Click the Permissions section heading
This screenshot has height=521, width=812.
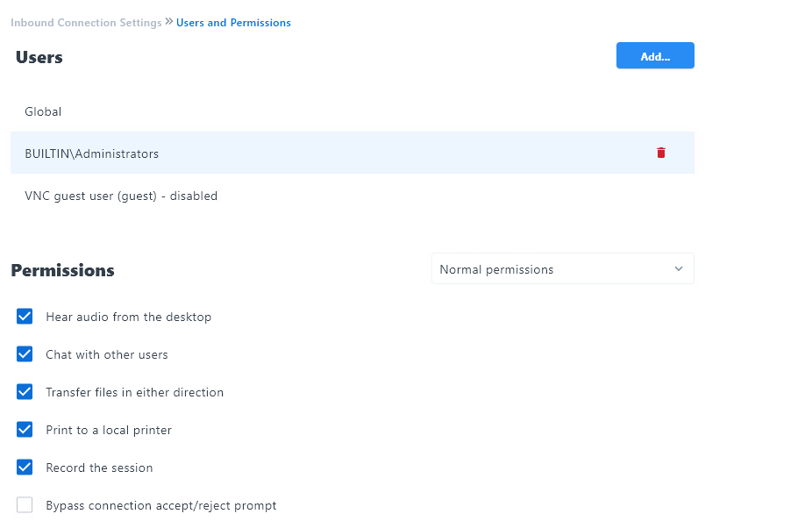[x=62, y=270]
